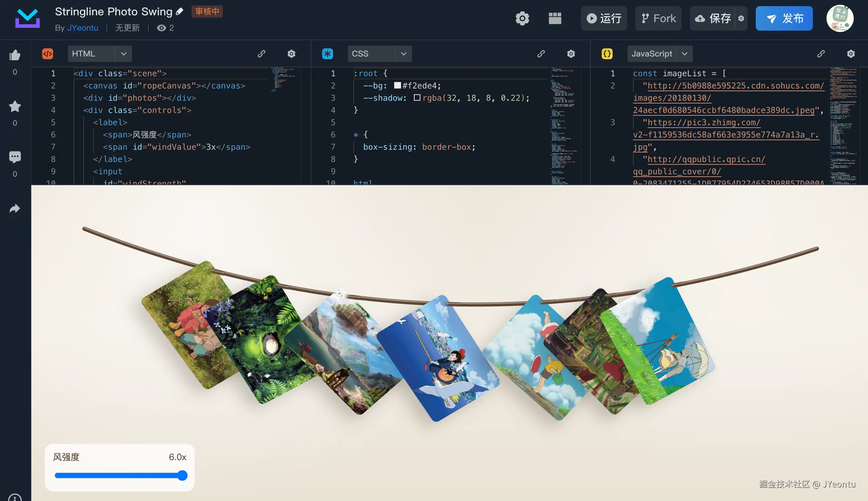Viewport: 868px width, 501px height.
Task: Open the save options small gear
Action: click(x=741, y=18)
